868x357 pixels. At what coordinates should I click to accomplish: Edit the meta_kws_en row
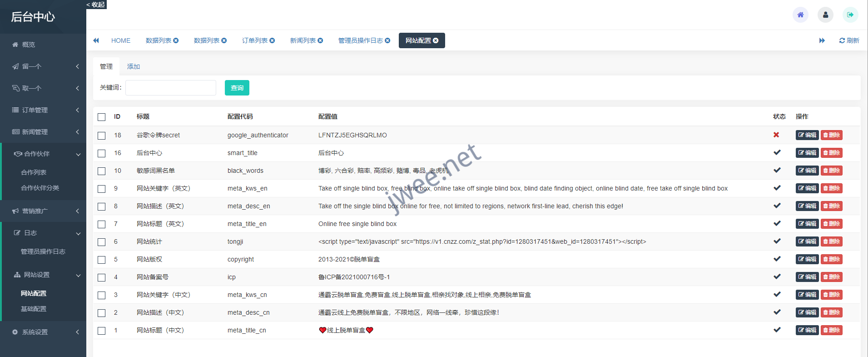point(807,188)
